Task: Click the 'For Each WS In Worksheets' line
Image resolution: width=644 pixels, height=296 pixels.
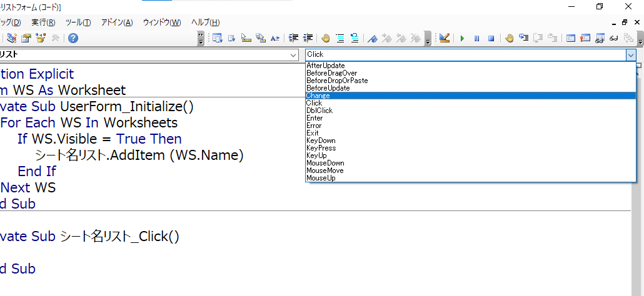Action: pos(89,122)
